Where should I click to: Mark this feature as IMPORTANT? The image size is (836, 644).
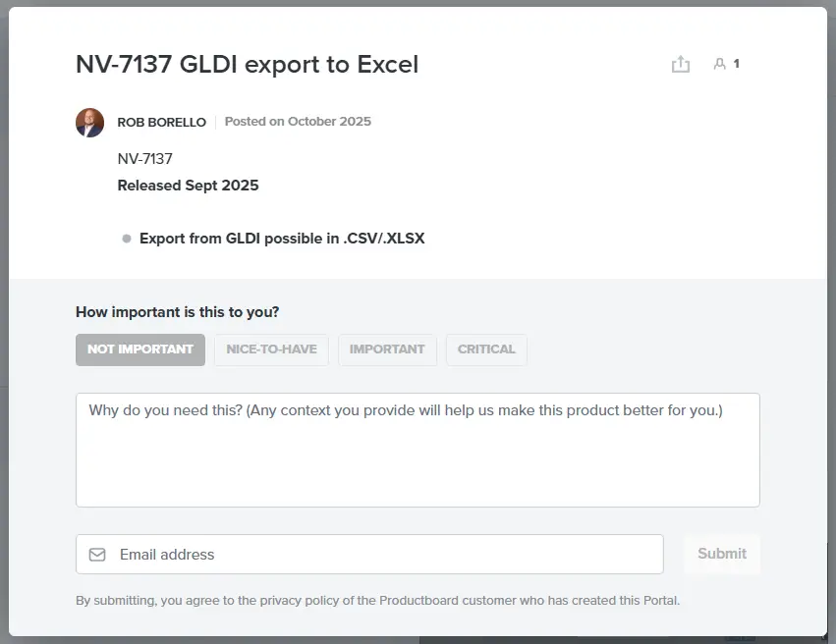pos(387,349)
